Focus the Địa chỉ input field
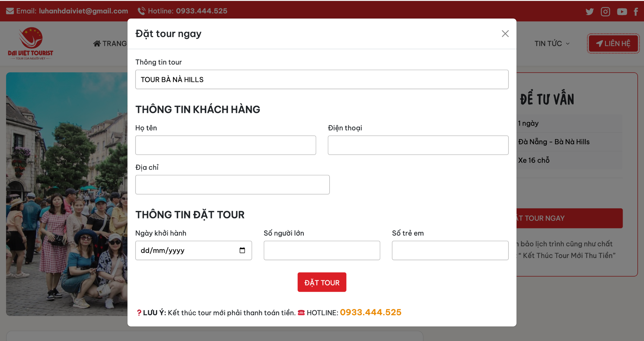Viewport: 644px width, 341px height. point(232,184)
